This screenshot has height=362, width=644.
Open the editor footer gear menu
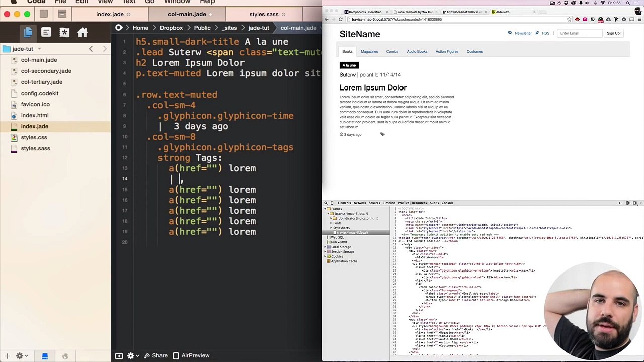(x=132, y=356)
